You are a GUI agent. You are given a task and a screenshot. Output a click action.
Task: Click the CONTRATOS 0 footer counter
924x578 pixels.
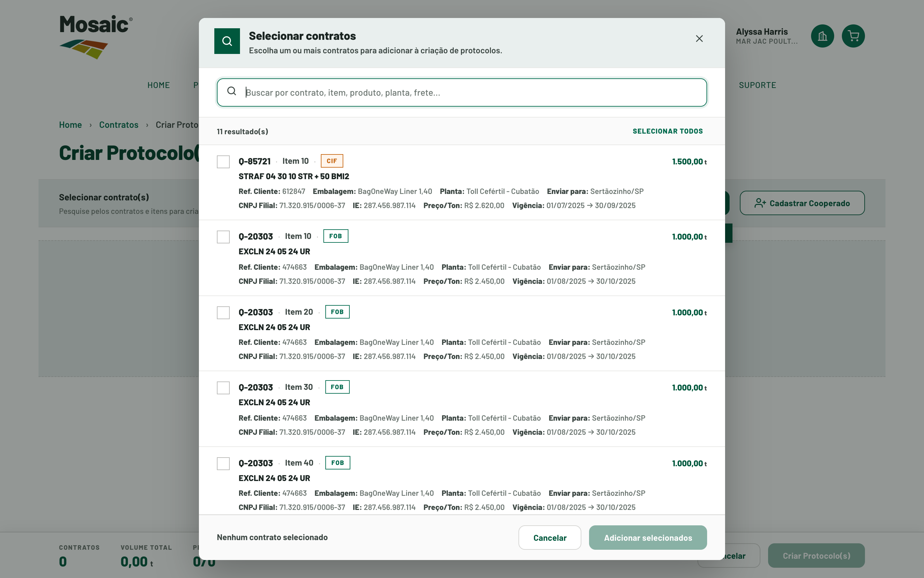tap(63, 562)
